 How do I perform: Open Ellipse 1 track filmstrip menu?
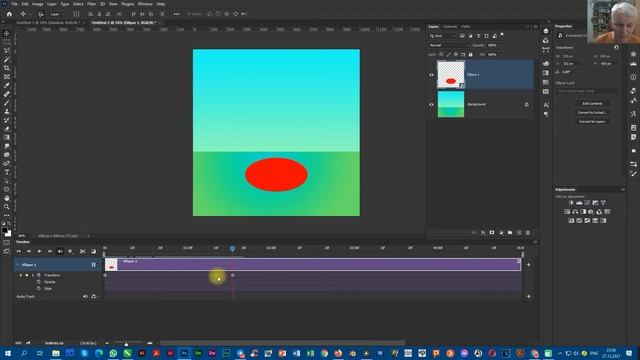coord(94,265)
